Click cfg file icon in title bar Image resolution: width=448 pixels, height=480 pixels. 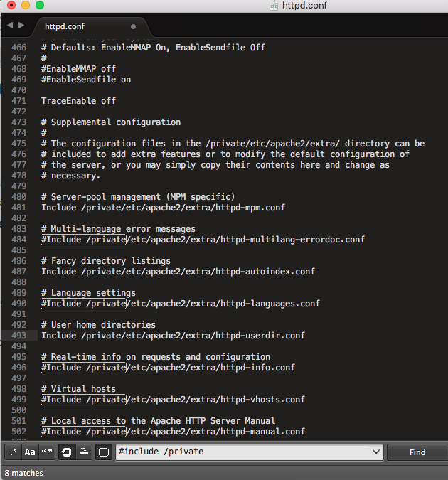pos(274,5)
